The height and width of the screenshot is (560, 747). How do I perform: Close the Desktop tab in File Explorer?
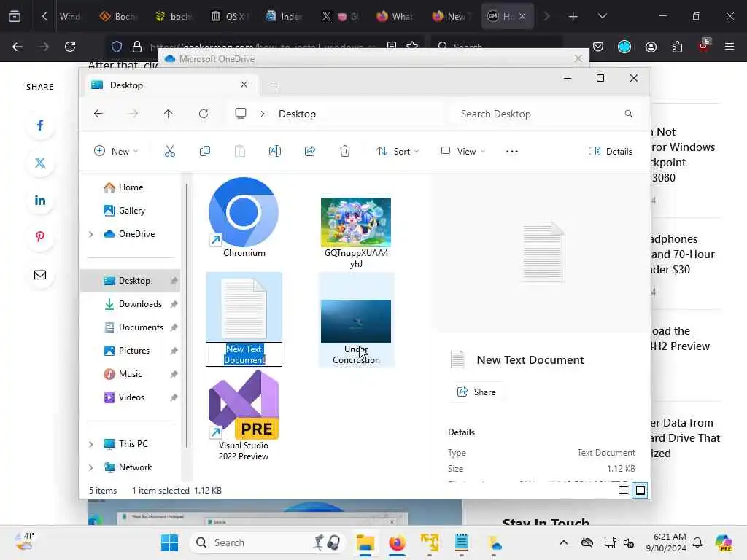(x=244, y=85)
